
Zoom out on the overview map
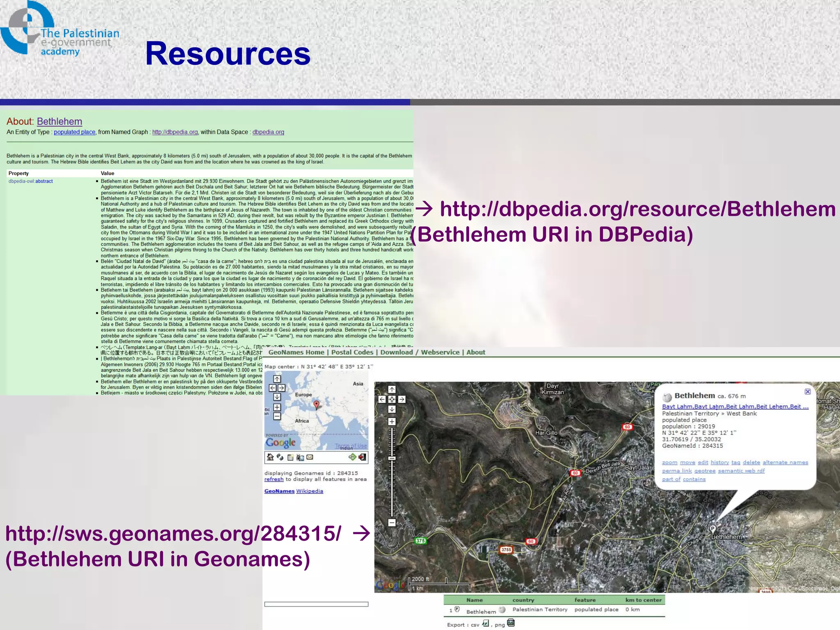click(x=277, y=416)
